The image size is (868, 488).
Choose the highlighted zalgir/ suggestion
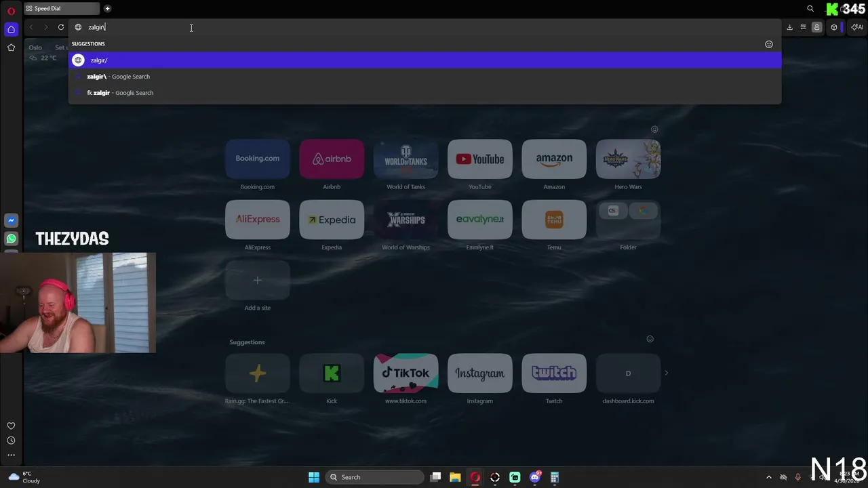pyautogui.click(x=425, y=60)
